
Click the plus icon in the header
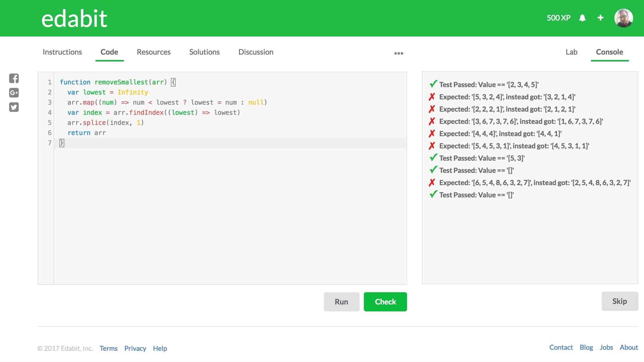(x=600, y=18)
